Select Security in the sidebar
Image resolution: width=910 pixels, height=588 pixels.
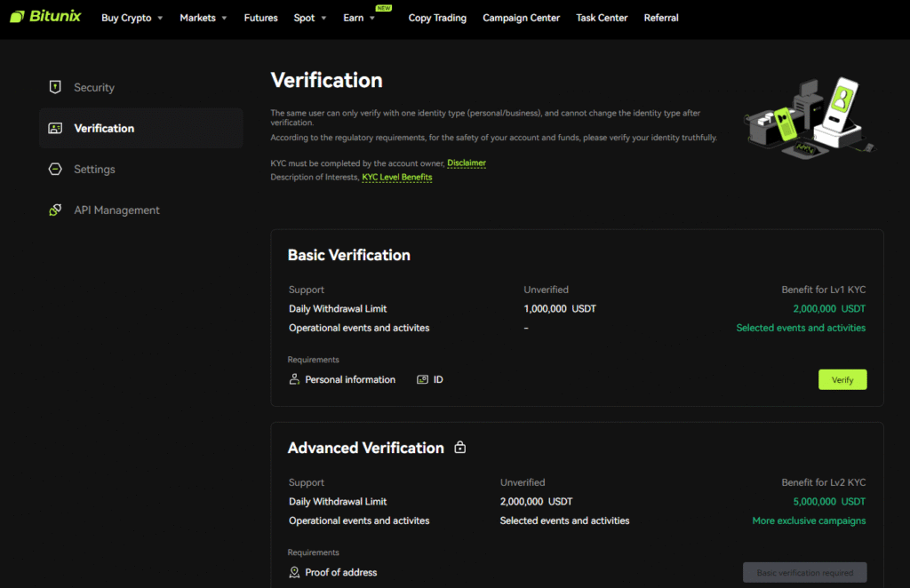pos(141,87)
